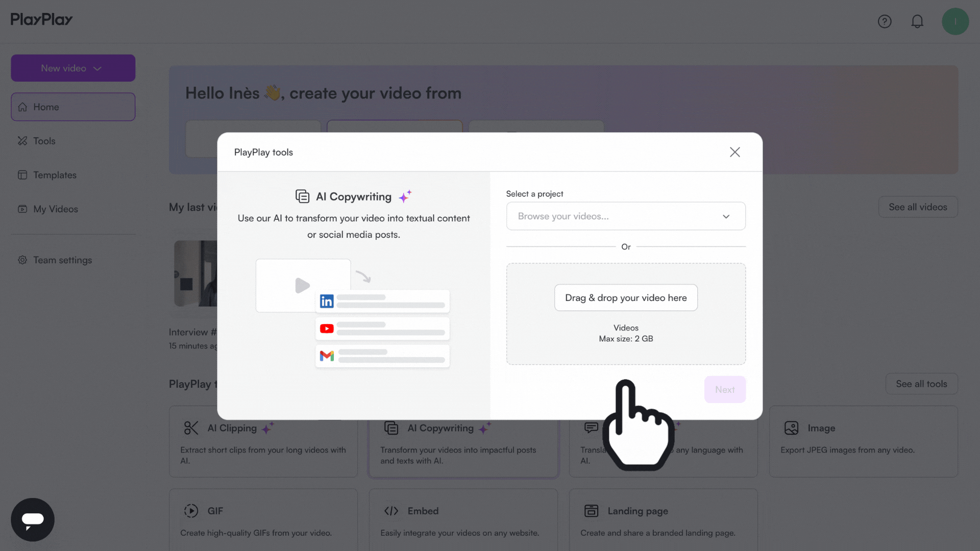This screenshot has height=551, width=980.
Task: Click the Embed code icon
Action: click(391, 511)
